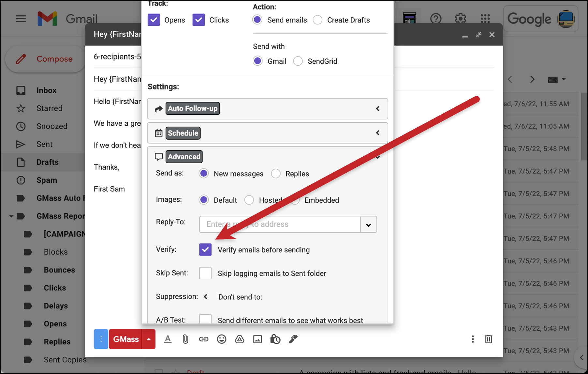Open the Sent folder
Image resolution: width=588 pixels, height=374 pixels.
coord(44,144)
